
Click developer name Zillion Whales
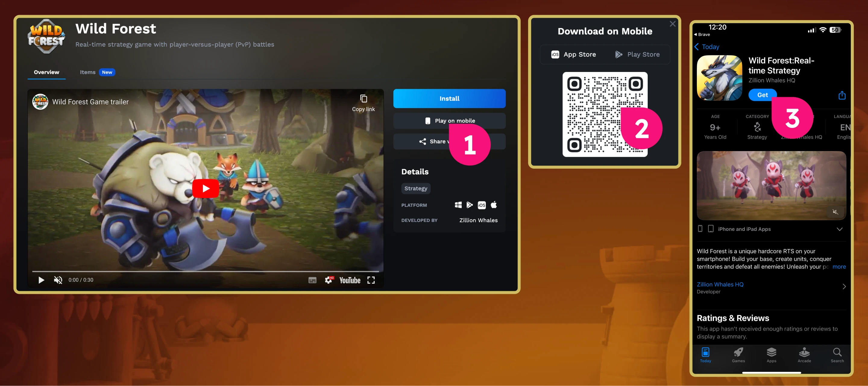pos(478,220)
